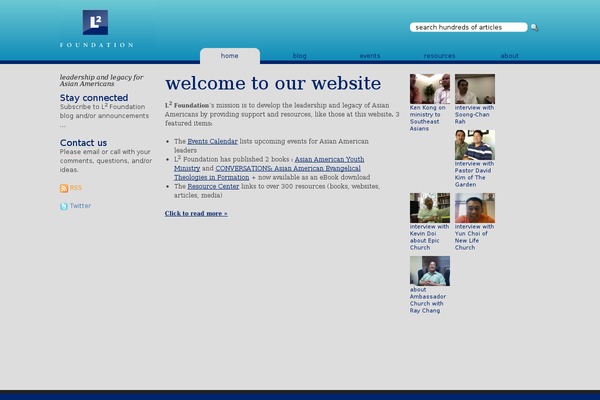Click interview with Soong-Chan Rah caption
Image resolution: width=600 pixels, height=400 pixels.
tap(474, 115)
